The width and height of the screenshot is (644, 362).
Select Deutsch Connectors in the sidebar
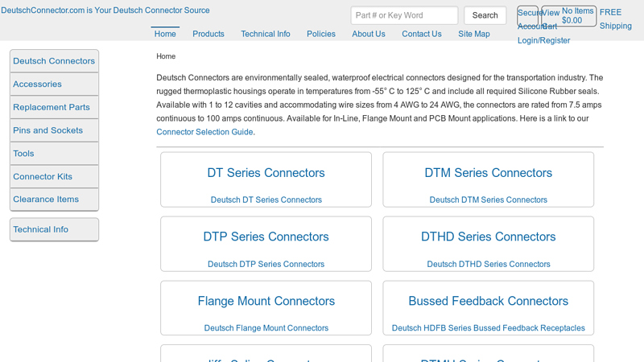click(54, 61)
